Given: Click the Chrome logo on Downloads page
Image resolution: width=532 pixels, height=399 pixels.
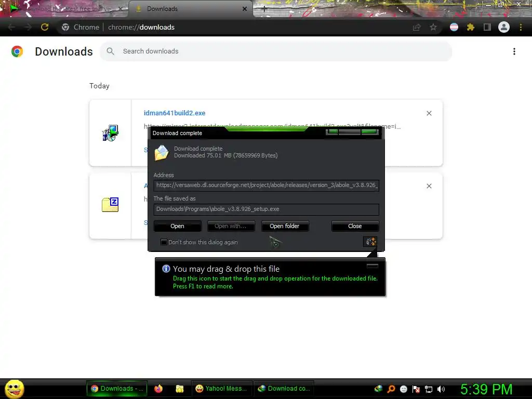Looking at the screenshot, I should pos(17,51).
